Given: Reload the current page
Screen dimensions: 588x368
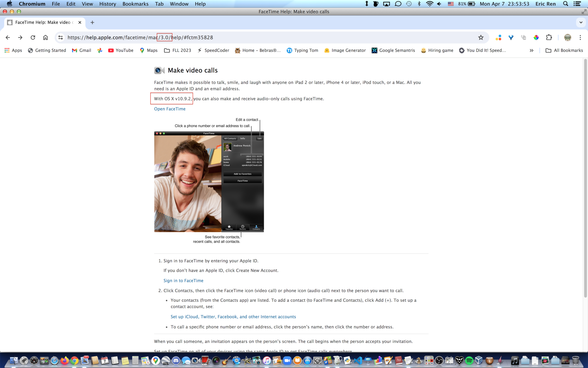Looking at the screenshot, I should (33, 37).
